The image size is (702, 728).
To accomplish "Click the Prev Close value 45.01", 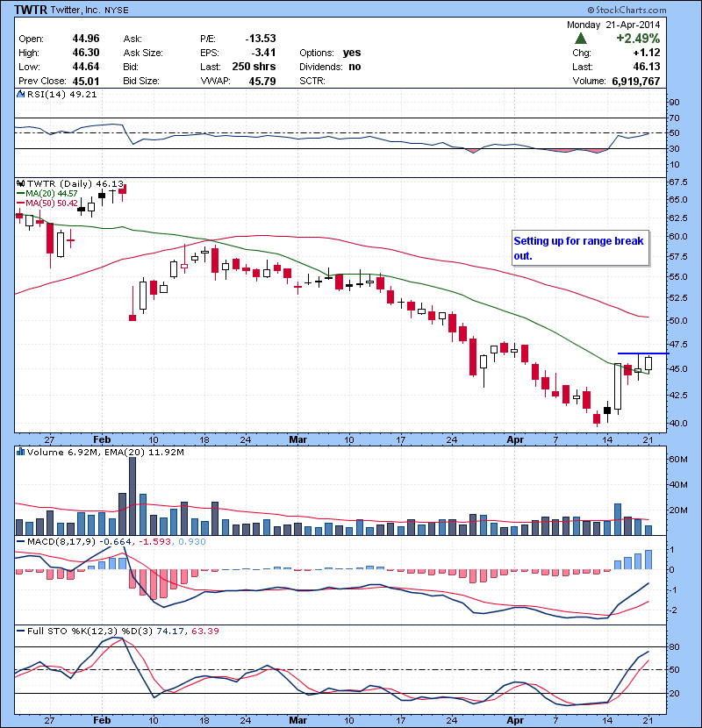I will tap(86, 82).
